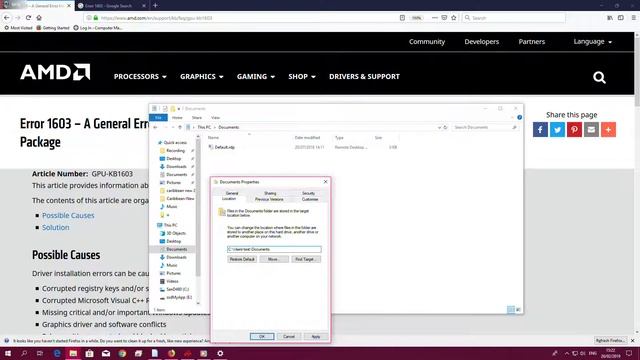The image size is (640, 360).
Task: Expand the Shop menu
Action: [x=302, y=76]
